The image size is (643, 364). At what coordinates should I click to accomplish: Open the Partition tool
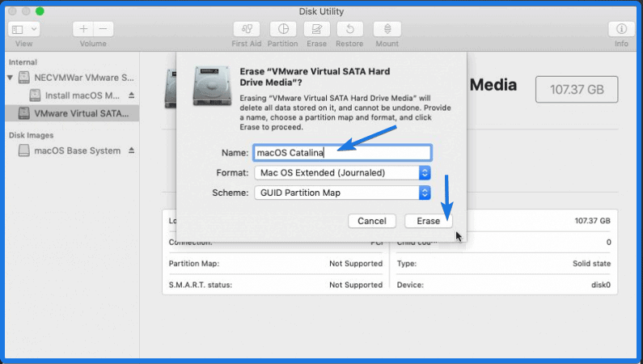[x=283, y=29]
